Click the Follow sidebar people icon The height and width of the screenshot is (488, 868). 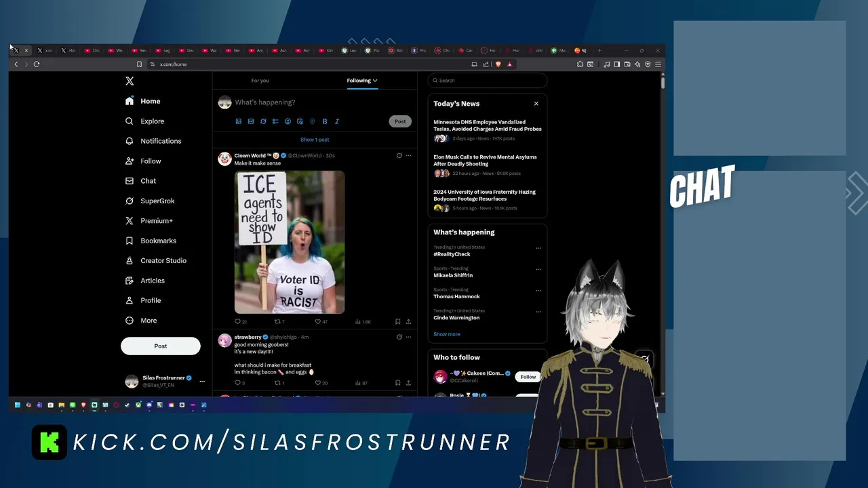click(130, 161)
